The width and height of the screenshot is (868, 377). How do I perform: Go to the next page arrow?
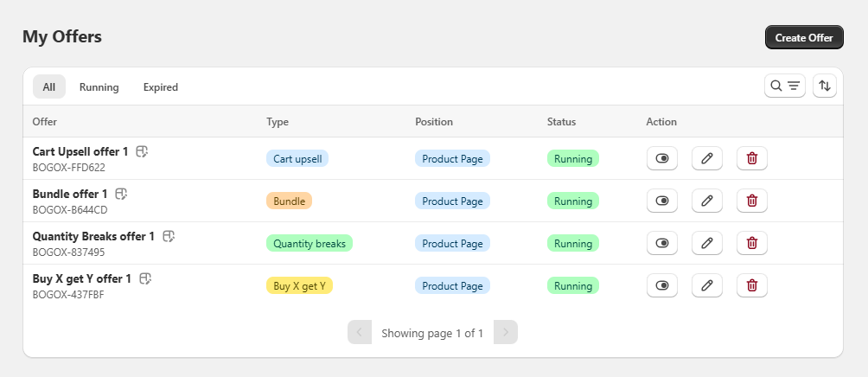[x=506, y=332]
